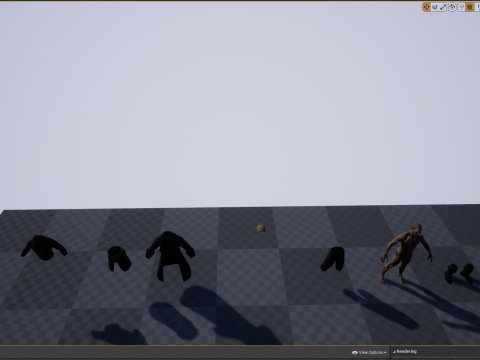
Task: Toggle surface snapping icon
Action: tap(461, 7)
